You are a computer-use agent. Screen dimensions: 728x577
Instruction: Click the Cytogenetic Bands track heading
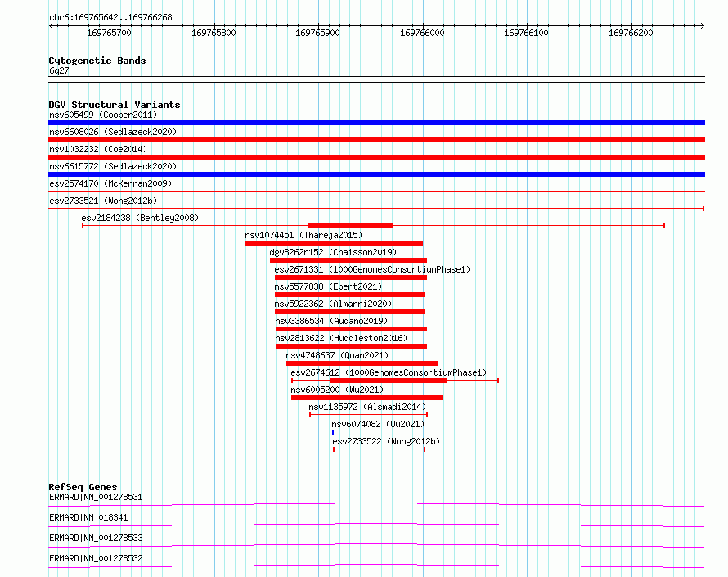click(x=97, y=61)
